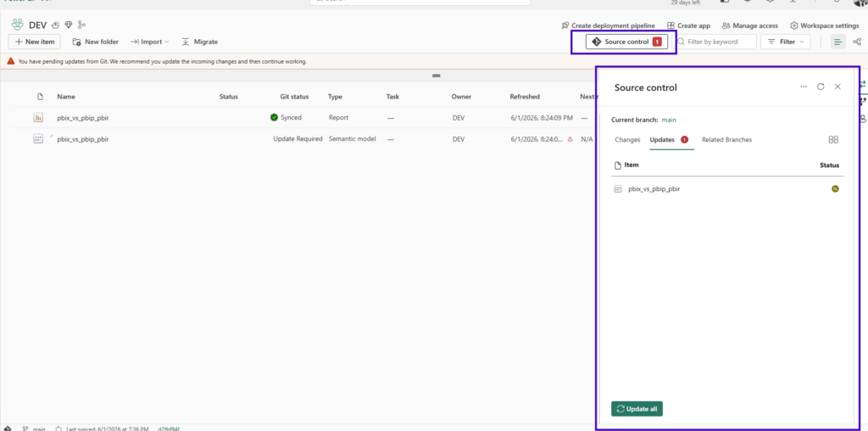The height and width of the screenshot is (431, 868).
Task: Switch to the Changes tab
Action: [x=628, y=140]
